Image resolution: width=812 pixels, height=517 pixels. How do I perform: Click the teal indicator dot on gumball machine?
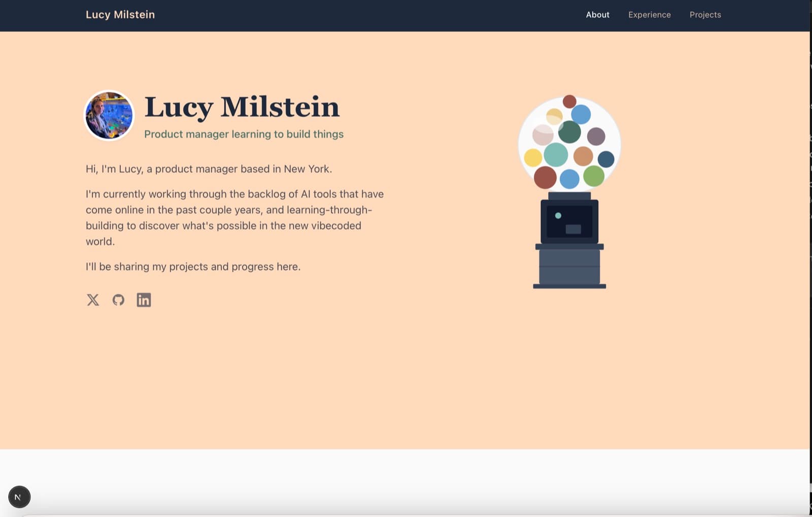(558, 216)
